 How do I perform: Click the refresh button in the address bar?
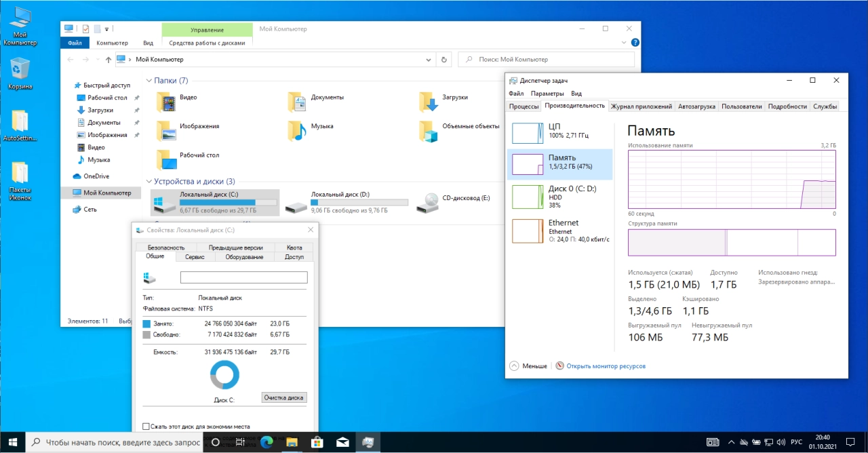(444, 60)
